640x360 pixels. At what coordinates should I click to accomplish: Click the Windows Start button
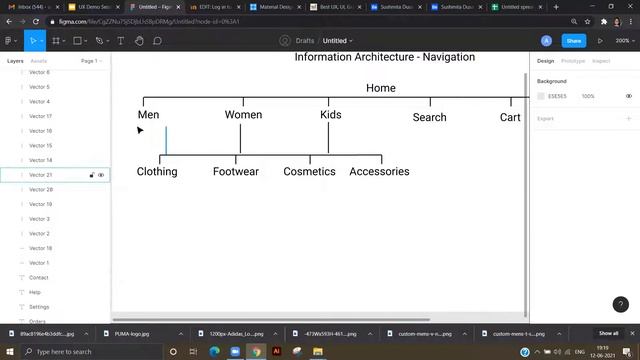click(9, 351)
